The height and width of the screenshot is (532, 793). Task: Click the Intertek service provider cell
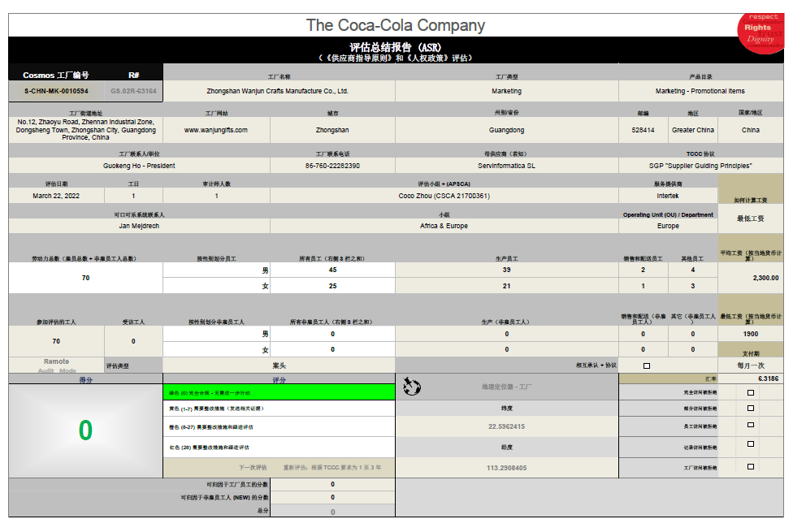point(668,196)
